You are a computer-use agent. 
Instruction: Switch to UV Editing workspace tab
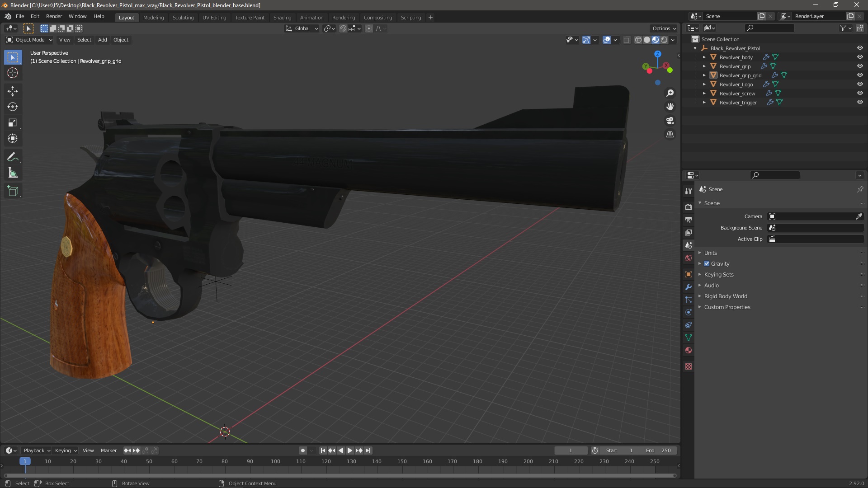tap(214, 18)
